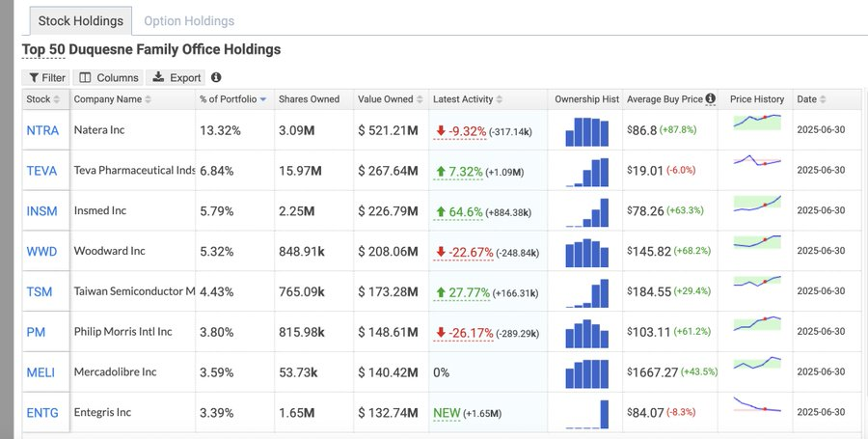Open the Option Holdings tab

189,21
